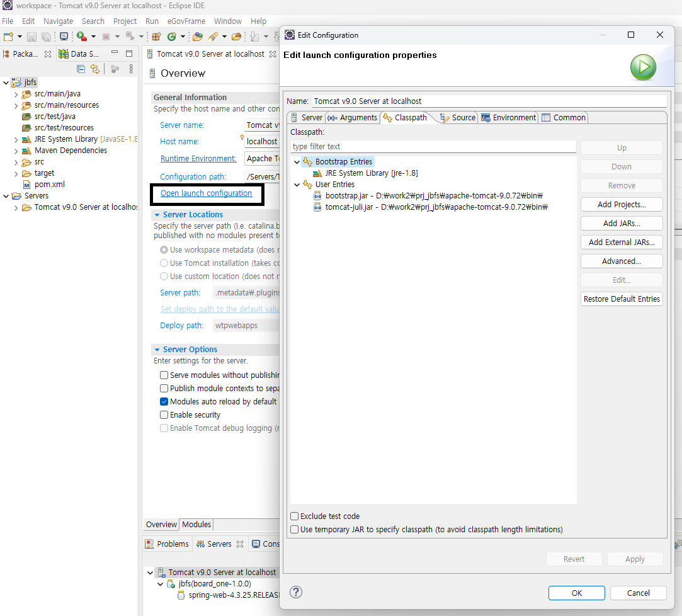This screenshot has width=682, height=616.
Task: Select tomcat-juli.jar classpath entry
Action: [436, 207]
